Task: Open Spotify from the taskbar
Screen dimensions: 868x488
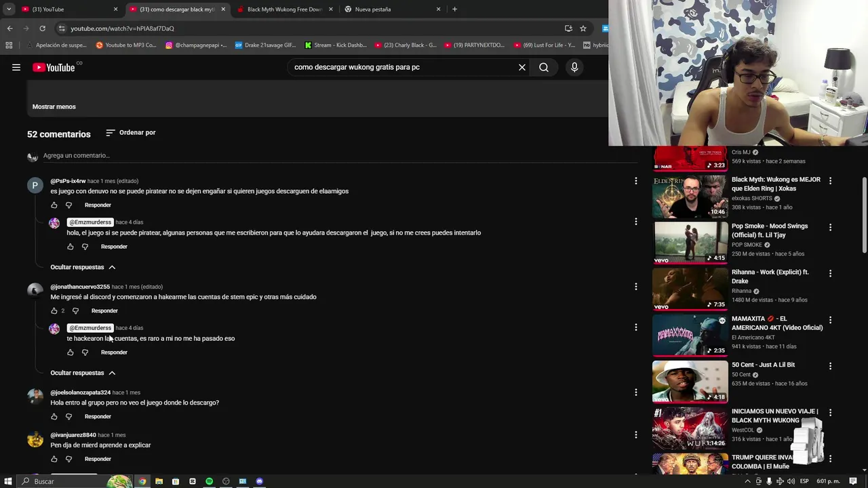Action: (209, 481)
